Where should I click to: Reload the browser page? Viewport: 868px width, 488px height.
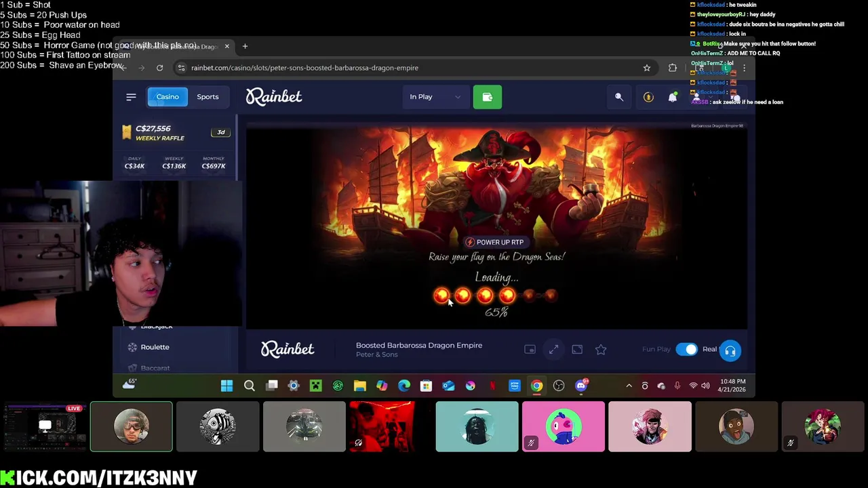point(159,68)
